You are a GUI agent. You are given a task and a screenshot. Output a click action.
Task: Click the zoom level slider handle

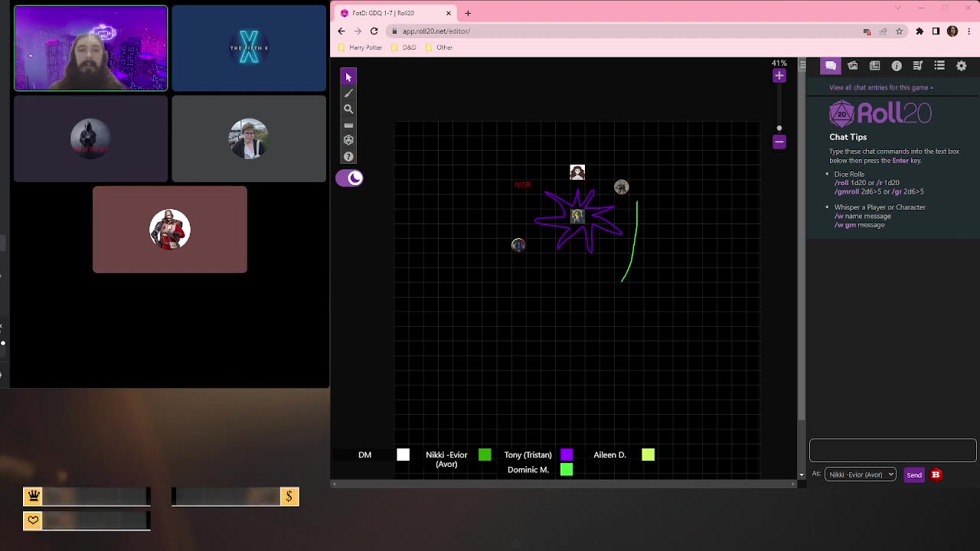coord(779,129)
